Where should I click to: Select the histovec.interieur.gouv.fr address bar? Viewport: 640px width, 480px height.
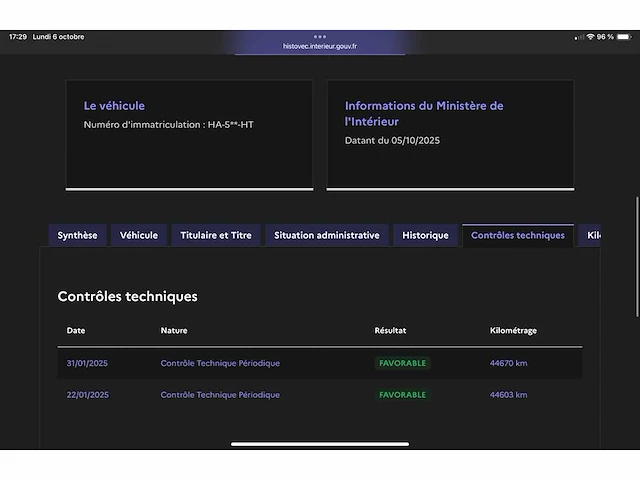[320, 46]
